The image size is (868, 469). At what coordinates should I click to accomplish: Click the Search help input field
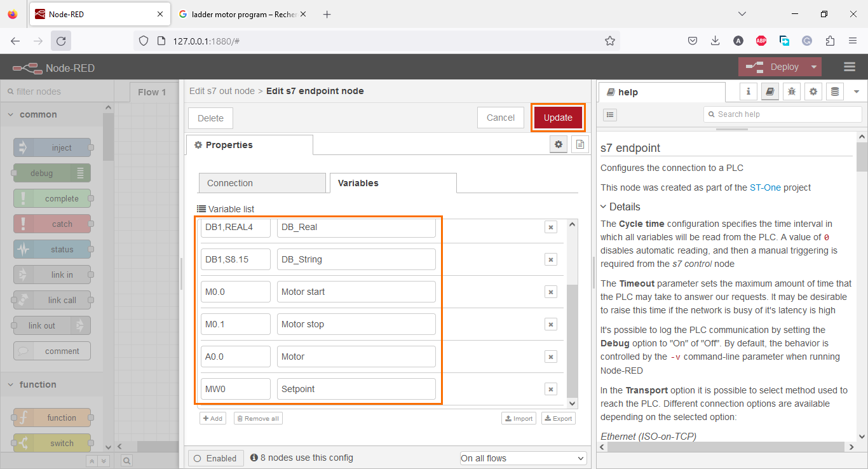pyautogui.click(x=782, y=114)
